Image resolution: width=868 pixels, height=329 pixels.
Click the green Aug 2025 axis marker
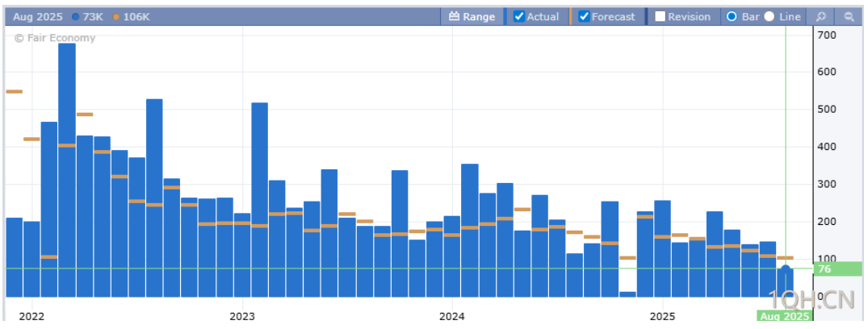point(782,316)
